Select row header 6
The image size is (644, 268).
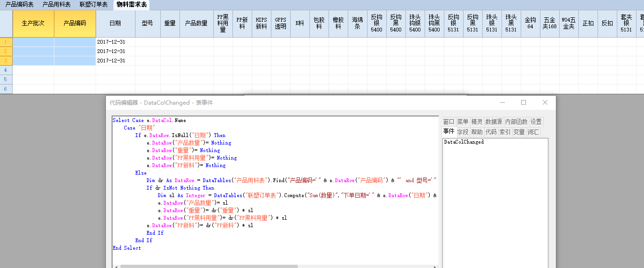(6, 89)
